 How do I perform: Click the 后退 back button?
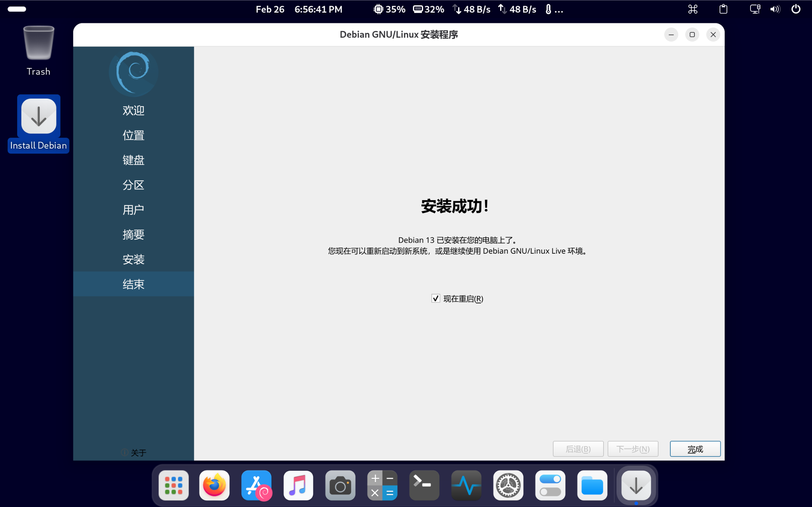578,449
